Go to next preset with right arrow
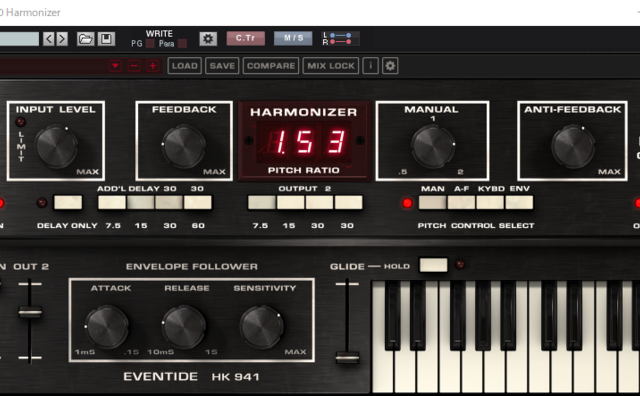 pos(62,39)
